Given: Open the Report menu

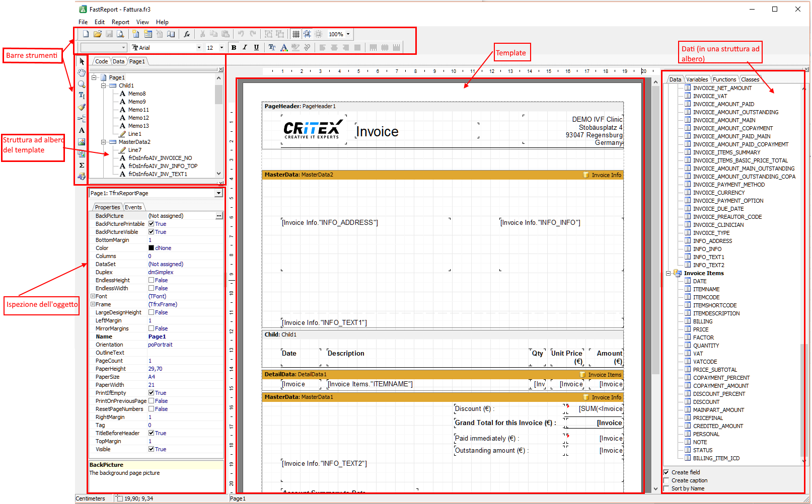Looking at the screenshot, I should coord(120,22).
